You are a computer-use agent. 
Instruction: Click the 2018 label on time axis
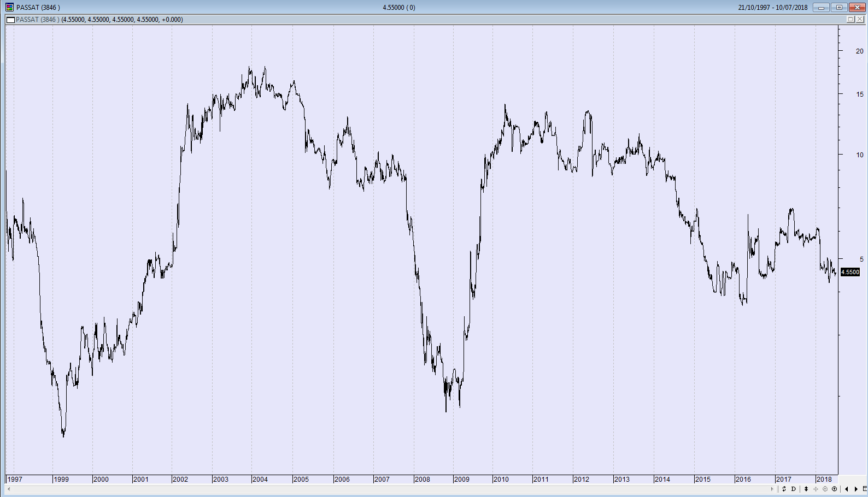824,480
